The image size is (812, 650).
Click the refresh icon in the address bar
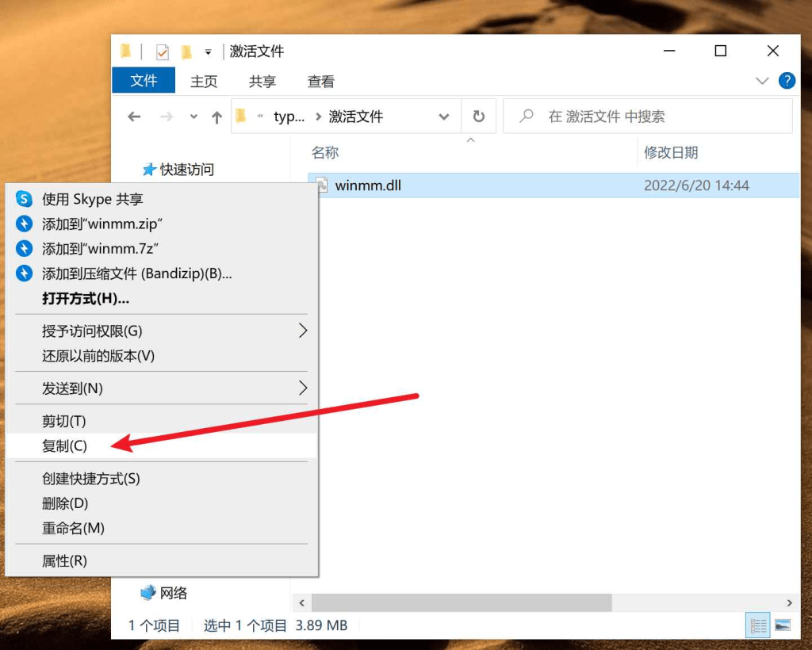(x=479, y=116)
